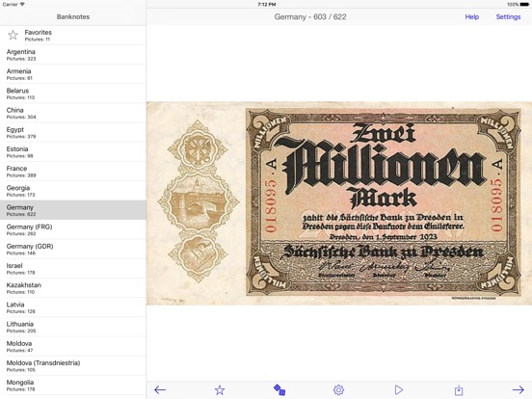The width and height of the screenshot is (532, 399).
Task: Tap the favorite star in bottom toolbar
Action: click(220, 389)
